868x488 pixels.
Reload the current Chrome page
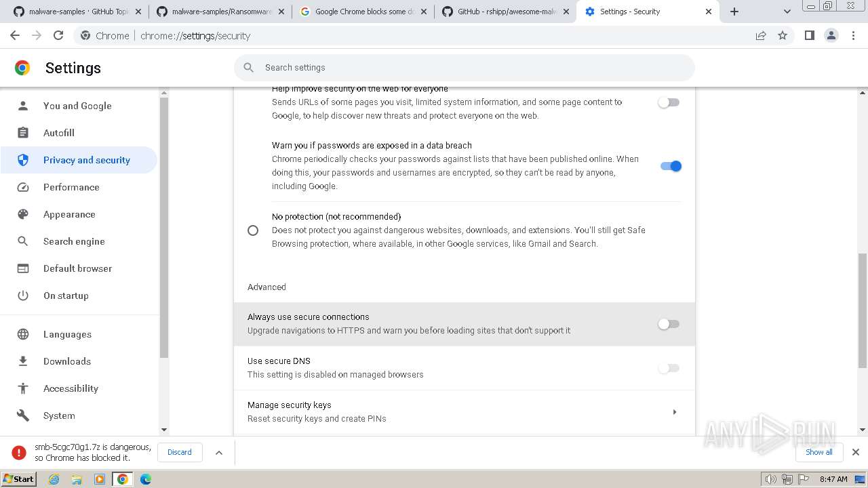pos(58,36)
